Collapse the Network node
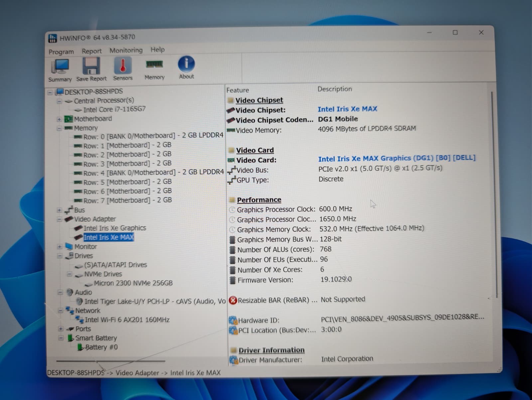This screenshot has width=532, height=400. [x=60, y=311]
